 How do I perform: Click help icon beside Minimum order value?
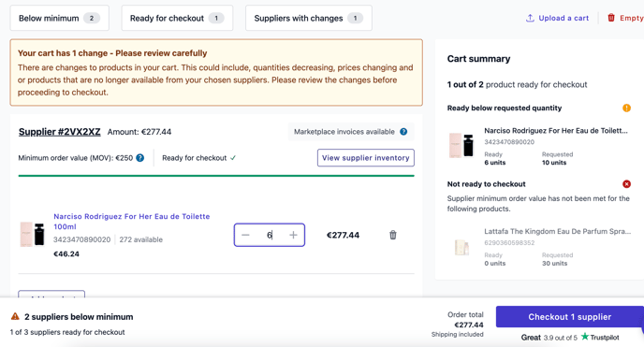(x=140, y=158)
